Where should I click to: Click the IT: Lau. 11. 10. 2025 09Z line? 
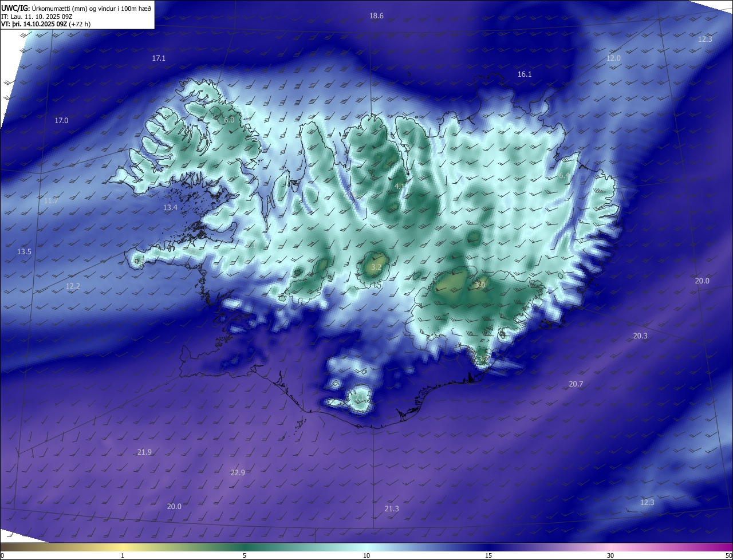click(x=37, y=17)
